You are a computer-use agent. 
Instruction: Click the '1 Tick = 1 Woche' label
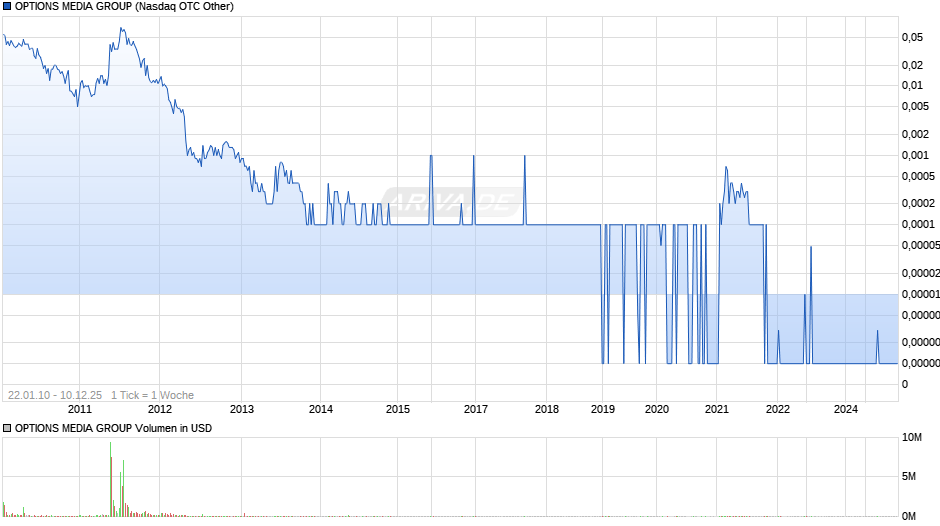pyautogui.click(x=152, y=395)
